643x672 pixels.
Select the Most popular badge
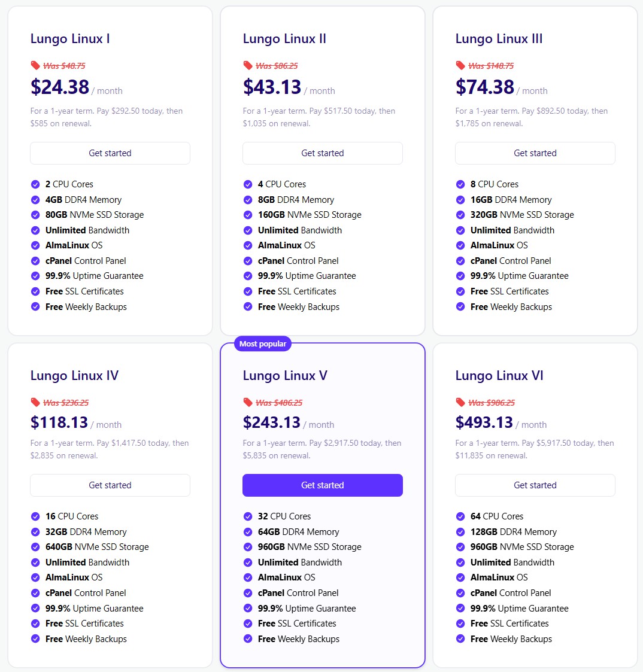tap(261, 344)
